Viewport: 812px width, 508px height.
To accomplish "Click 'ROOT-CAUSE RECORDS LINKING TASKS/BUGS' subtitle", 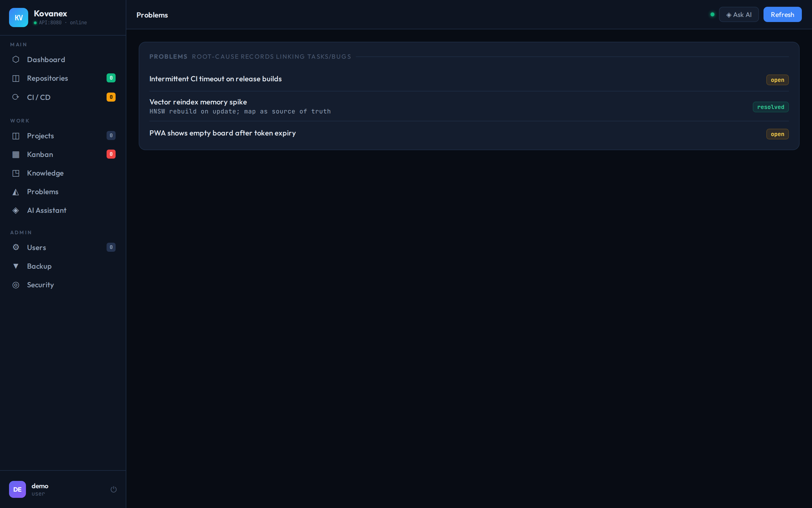I will tap(272, 56).
